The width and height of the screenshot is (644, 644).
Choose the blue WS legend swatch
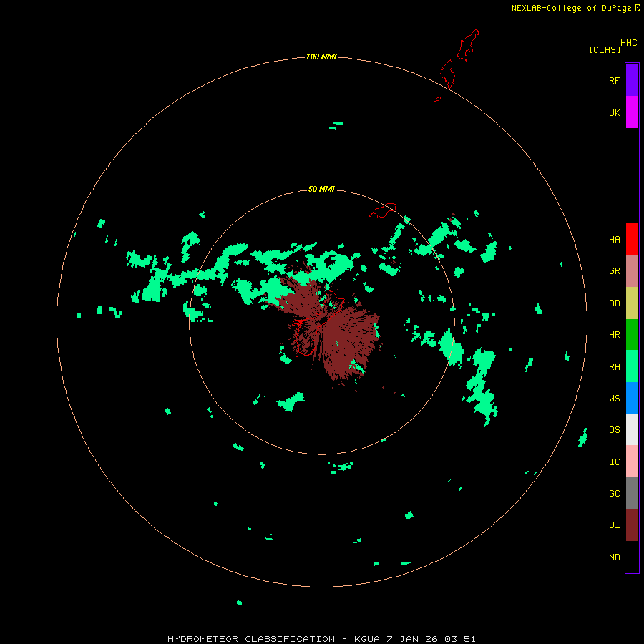[632, 398]
